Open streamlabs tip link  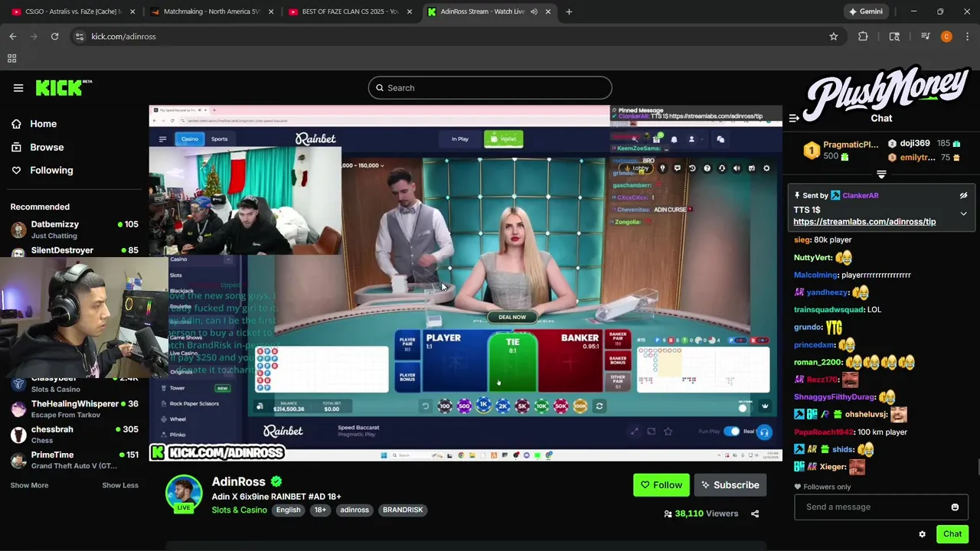(864, 222)
